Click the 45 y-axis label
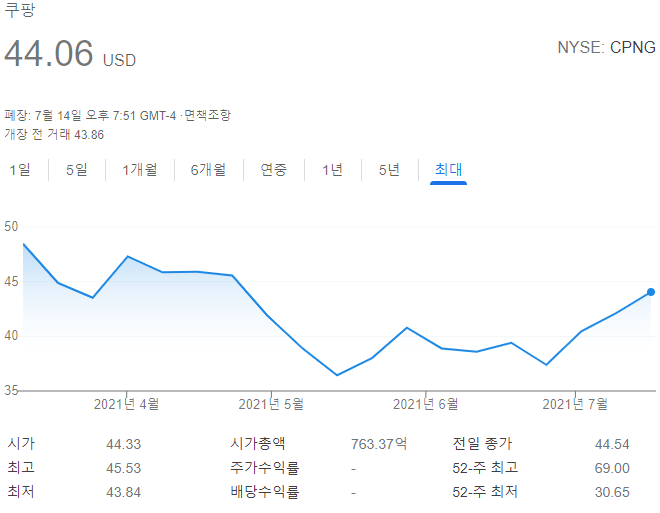 pyautogui.click(x=11, y=282)
